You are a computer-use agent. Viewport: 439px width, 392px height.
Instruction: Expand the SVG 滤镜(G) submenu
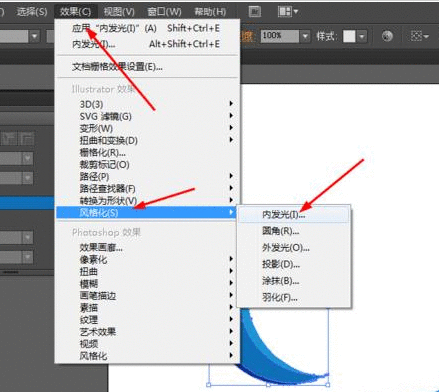[x=147, y=116]
